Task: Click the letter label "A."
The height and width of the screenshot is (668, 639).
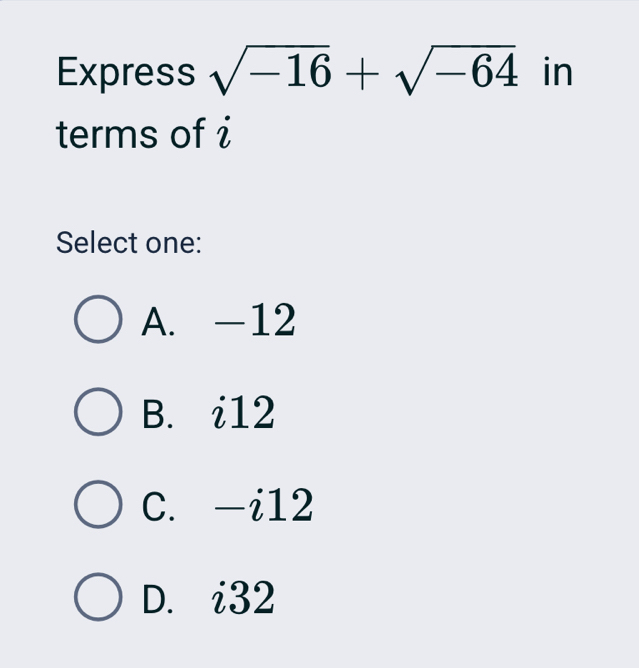Action: pyautogui.click(x=160, y=321)
